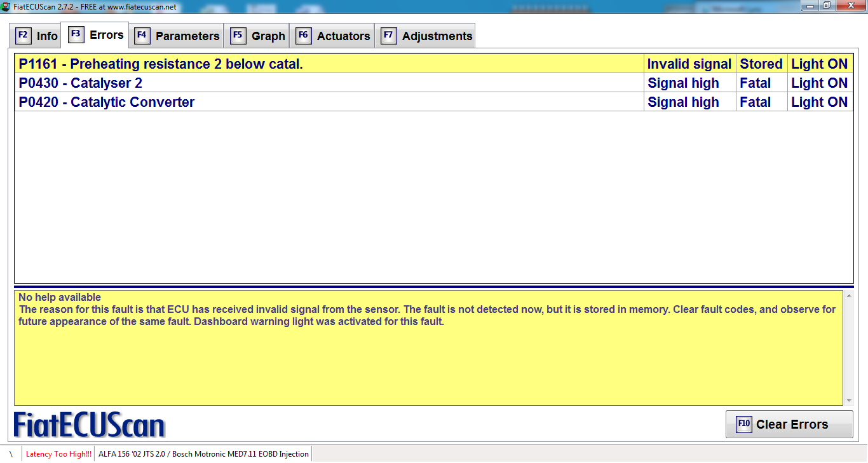
Task: Click the ALFA 156 ECU status bar label
Action: (203, 454)
